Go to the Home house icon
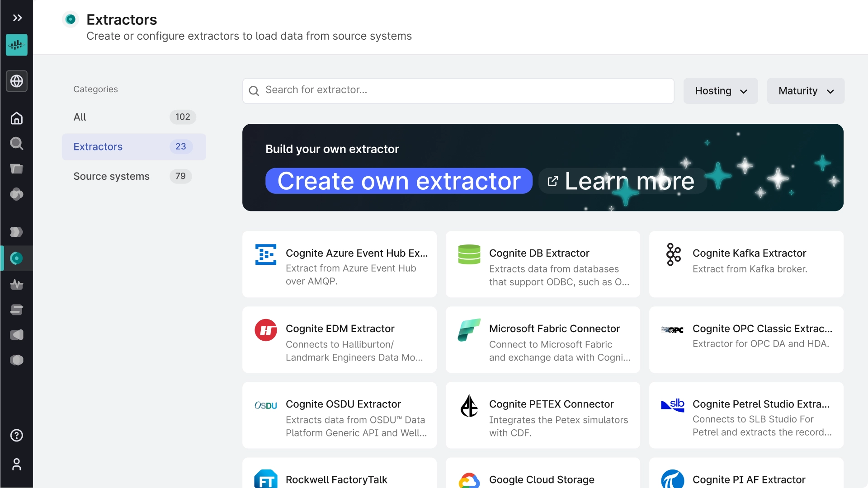The image size is (868, 488). (x=17, y=118)
